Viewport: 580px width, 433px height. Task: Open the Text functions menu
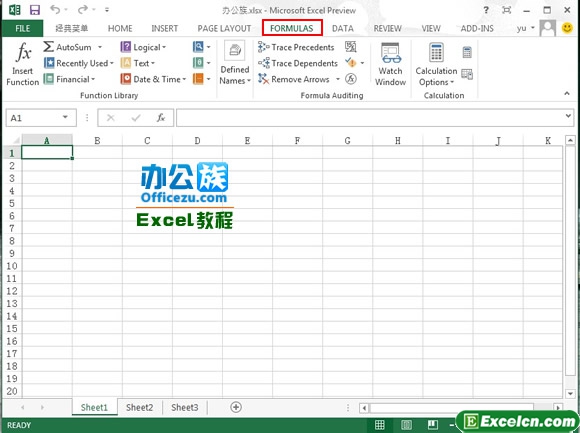138,63
